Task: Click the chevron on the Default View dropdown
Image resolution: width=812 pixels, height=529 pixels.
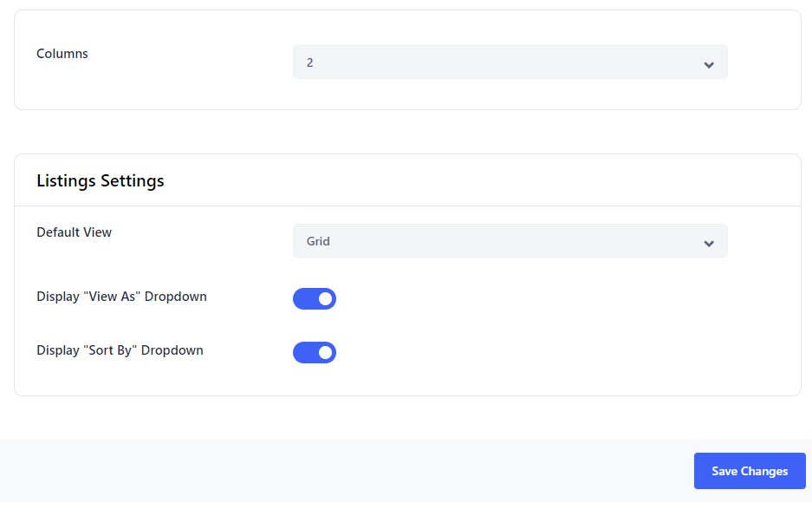Action: coord(708,241)
